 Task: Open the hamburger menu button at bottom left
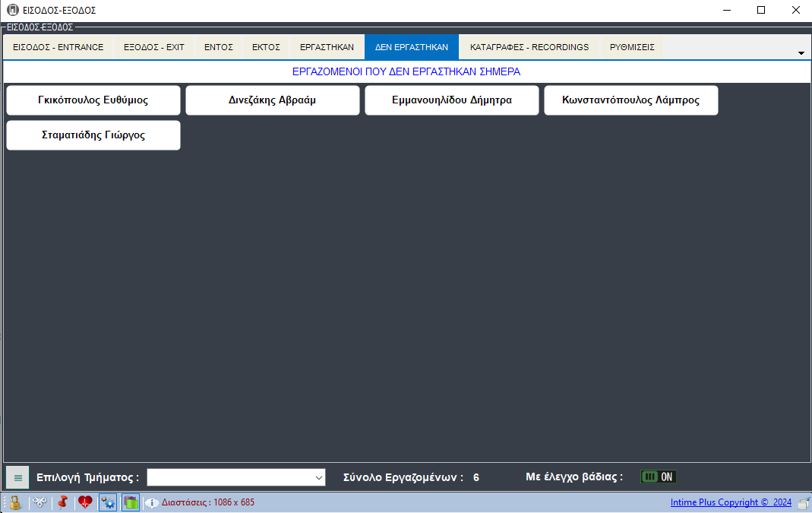(17, 477)
